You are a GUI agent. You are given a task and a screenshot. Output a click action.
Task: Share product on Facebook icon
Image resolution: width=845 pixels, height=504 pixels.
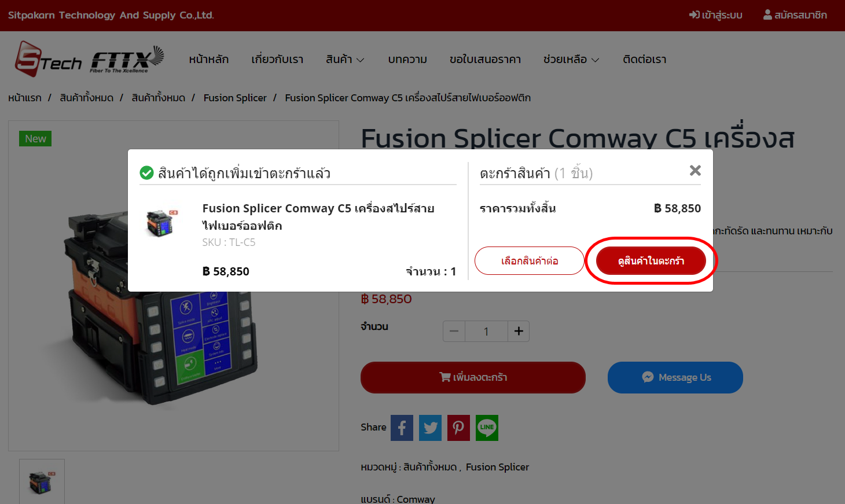(x=402, y=428)
